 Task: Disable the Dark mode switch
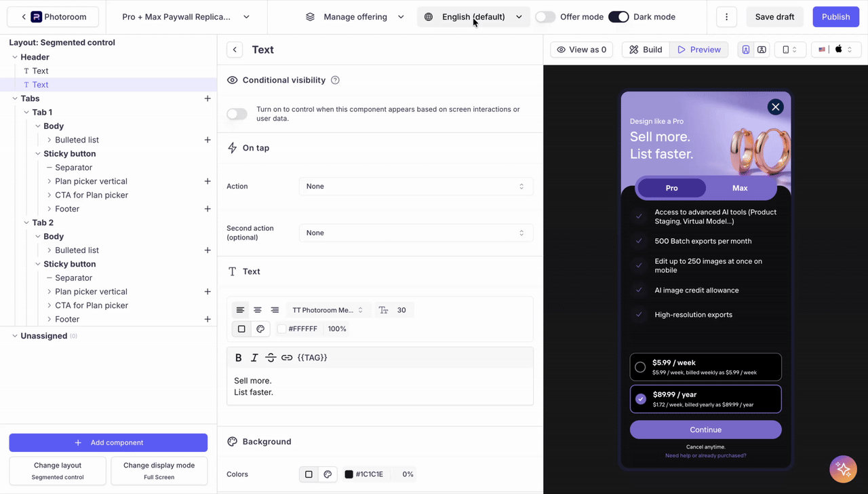[618, 17]
